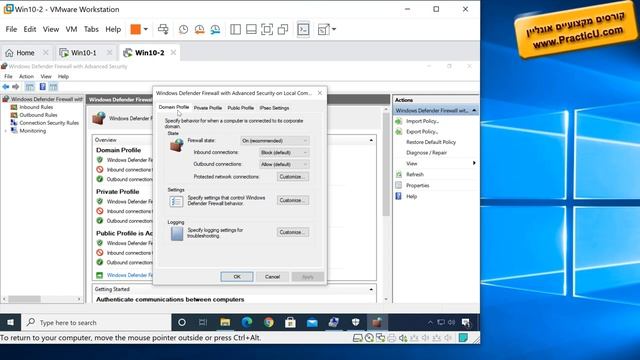Image resolution: width=640 pixels, height=360 pixels.
Task: Open Properties in Actions pane
Action: click(x=417, y=185)
